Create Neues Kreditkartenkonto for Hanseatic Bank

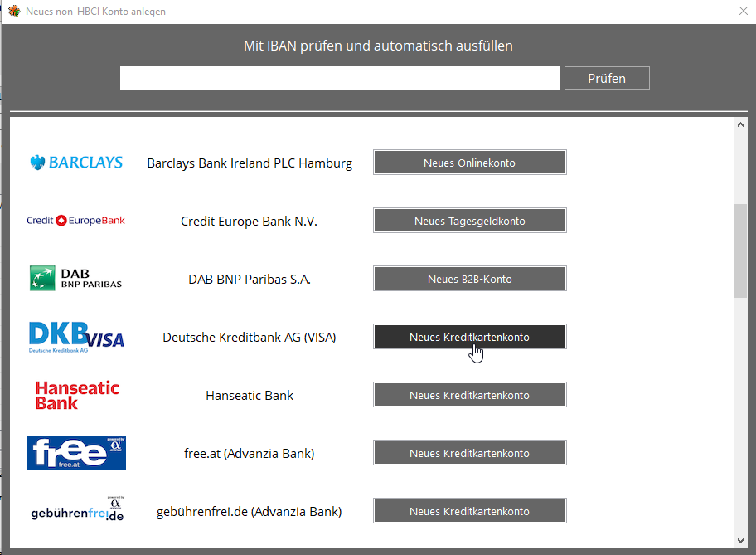pyautogui.click(x=470, y=395)
